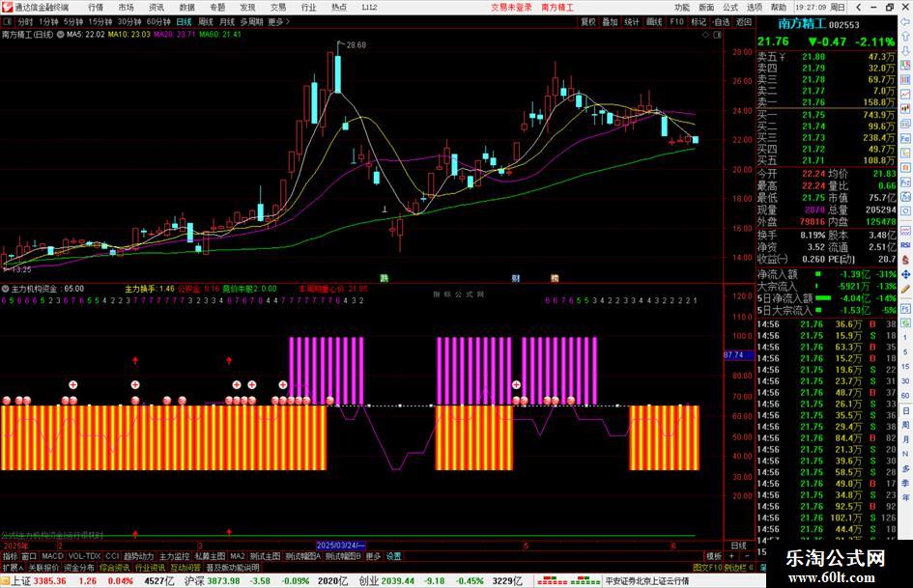Open the 市场 menu

coord(126,8)
